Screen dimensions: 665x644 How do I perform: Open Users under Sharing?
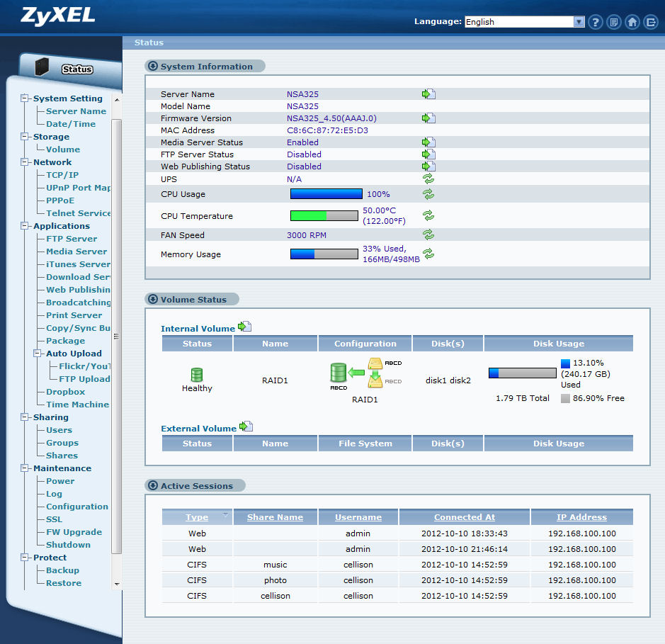(x=59, y=430)
